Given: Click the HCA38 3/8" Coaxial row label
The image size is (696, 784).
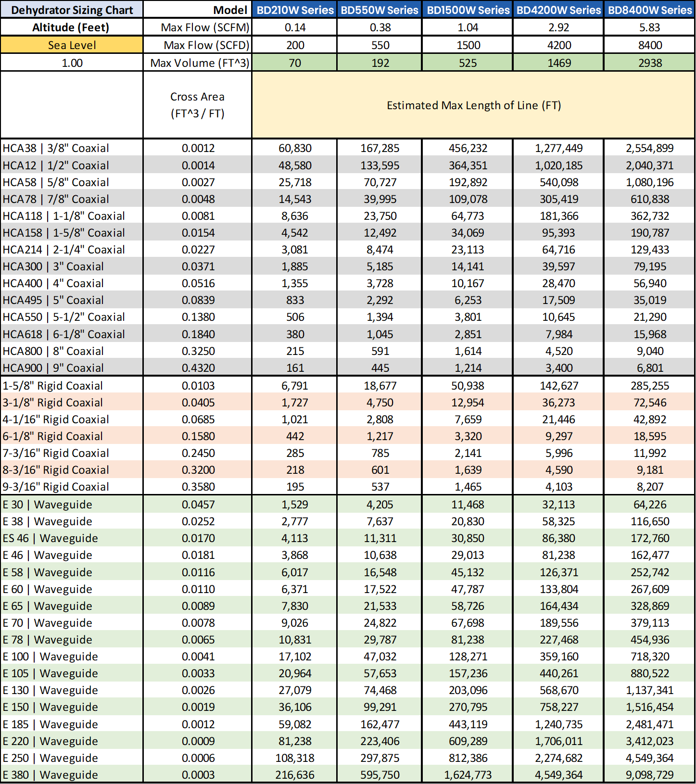Looking at the screenshot, I should [x=56, y=148].
